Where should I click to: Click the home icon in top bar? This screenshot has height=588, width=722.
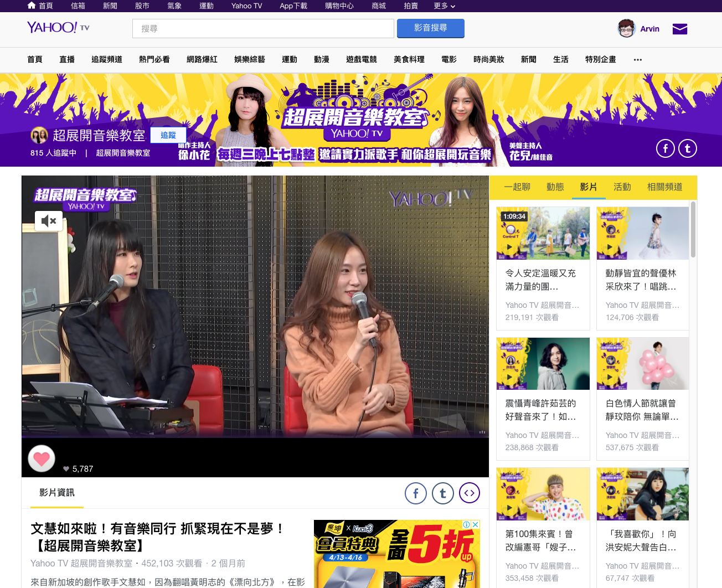32,6
